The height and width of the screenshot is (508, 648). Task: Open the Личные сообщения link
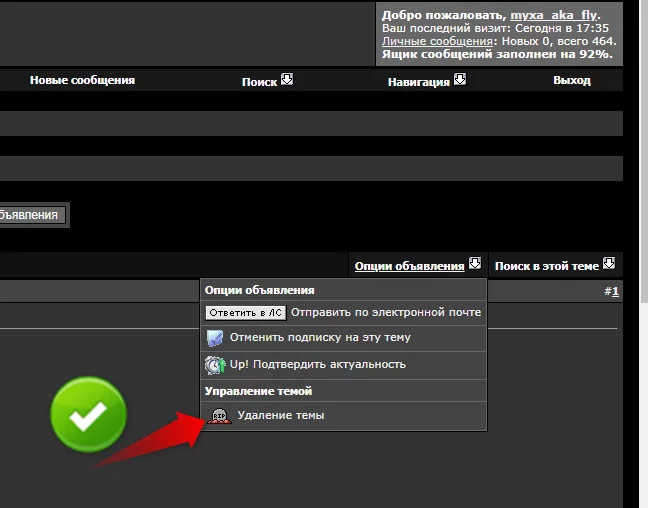(x=437, y=41)
